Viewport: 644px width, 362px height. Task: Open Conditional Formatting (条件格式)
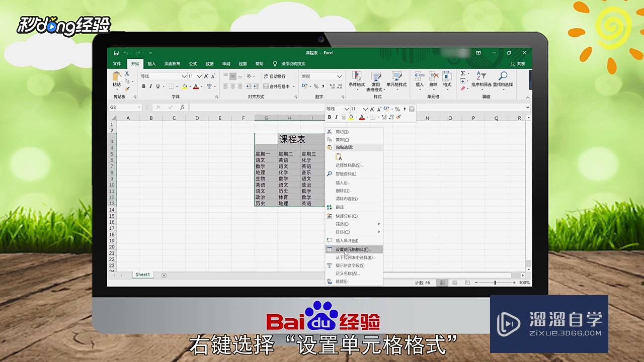coord(357,80)
